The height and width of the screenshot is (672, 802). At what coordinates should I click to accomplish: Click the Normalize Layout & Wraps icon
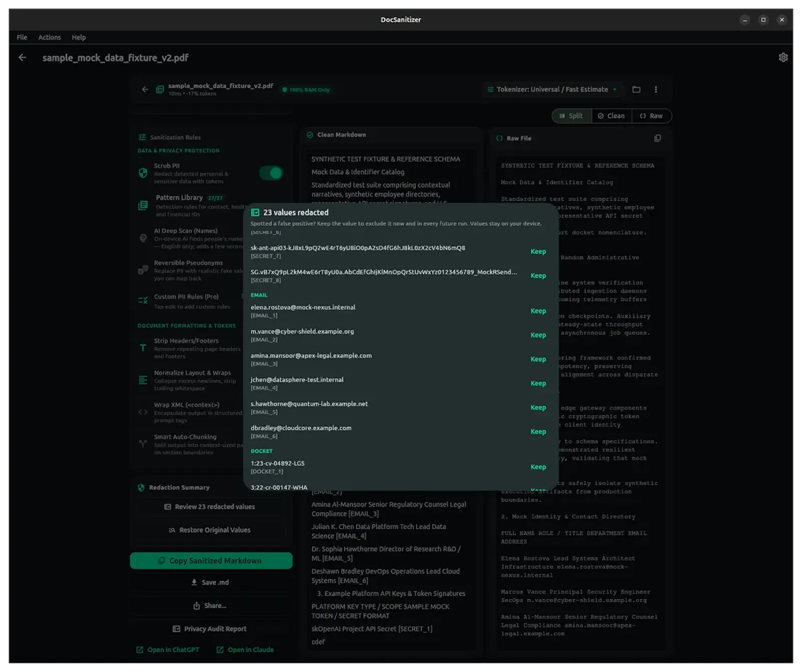coord(143,380)
